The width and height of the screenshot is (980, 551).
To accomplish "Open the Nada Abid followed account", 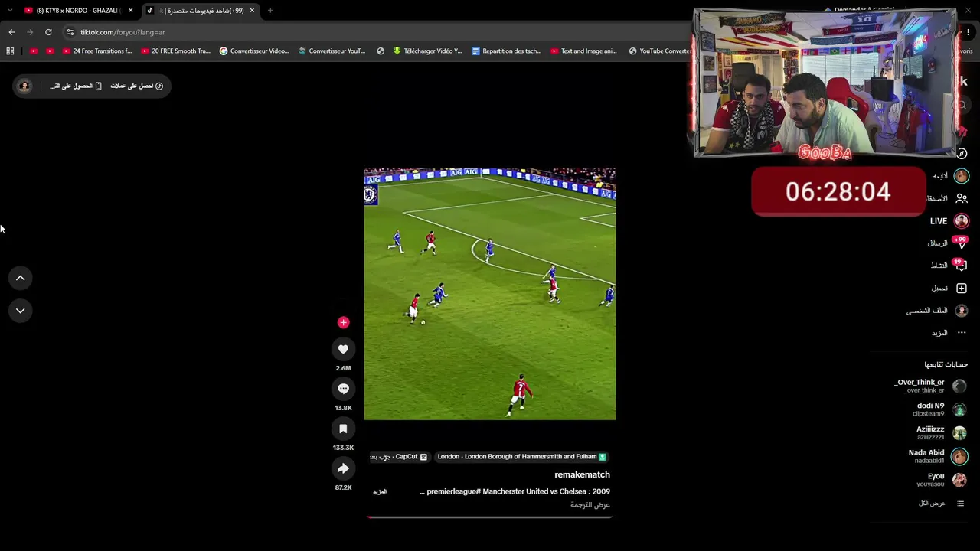I will point(938,457).
